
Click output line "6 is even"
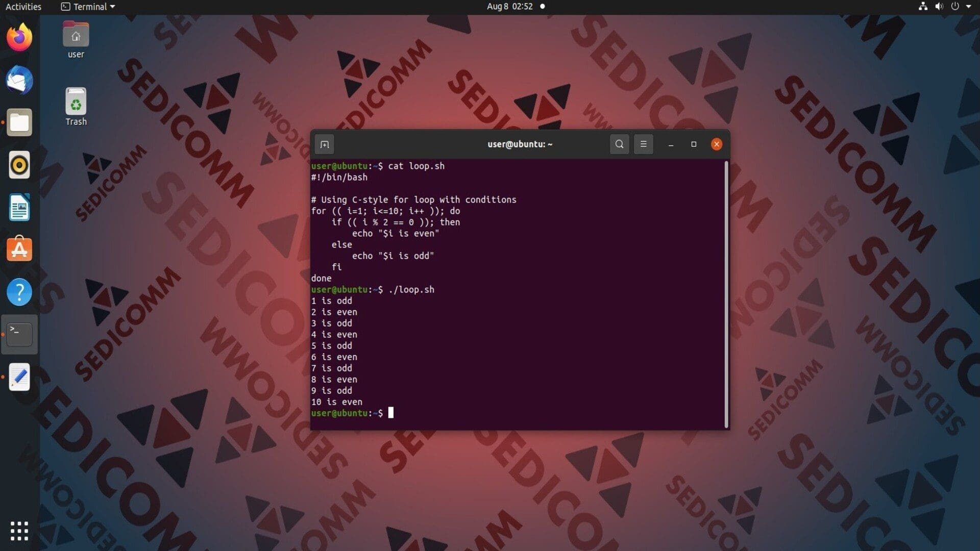point(334,357)
